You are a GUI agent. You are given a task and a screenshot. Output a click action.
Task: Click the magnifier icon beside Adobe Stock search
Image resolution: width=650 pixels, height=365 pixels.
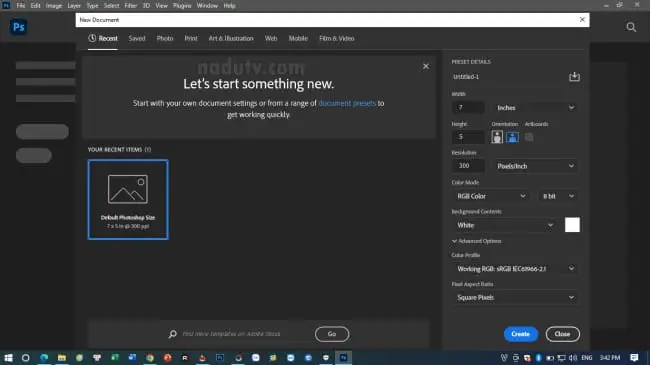coord(173,334)
